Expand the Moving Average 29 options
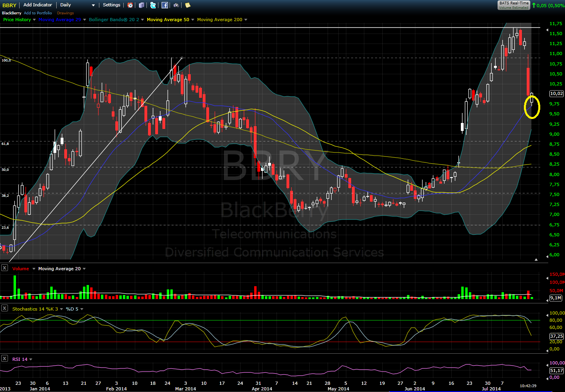The height and width of the screenshot is (392, 565). [x=84, y=20]
